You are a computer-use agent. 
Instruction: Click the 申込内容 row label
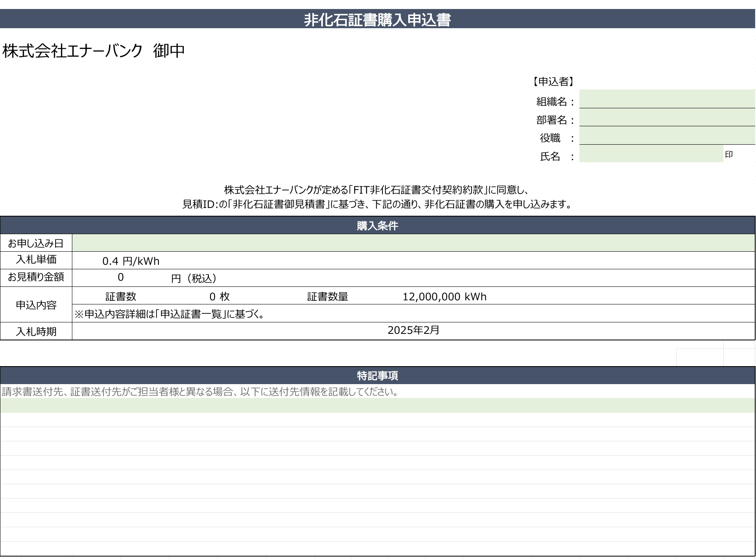click(36, 305)
